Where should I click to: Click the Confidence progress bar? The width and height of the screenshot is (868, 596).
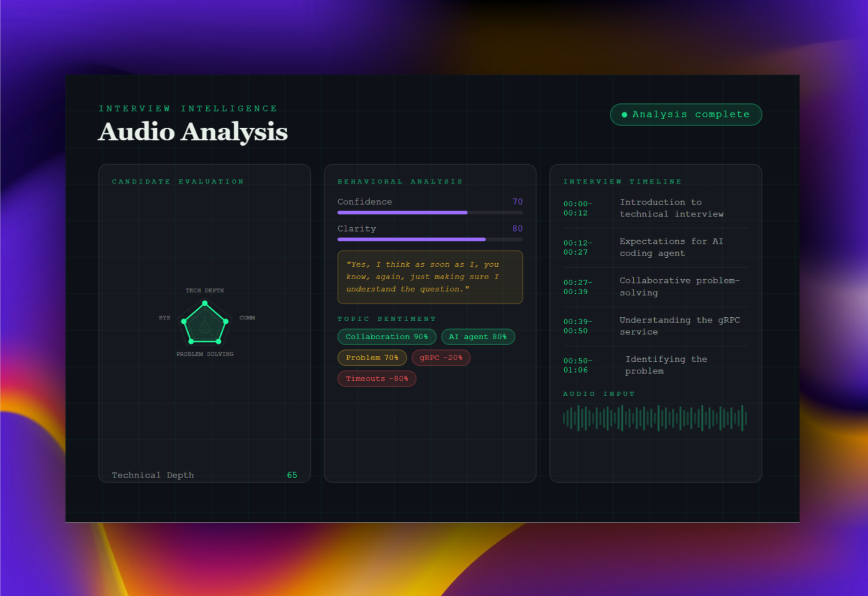pyautogui.click(x=430, y=213)
